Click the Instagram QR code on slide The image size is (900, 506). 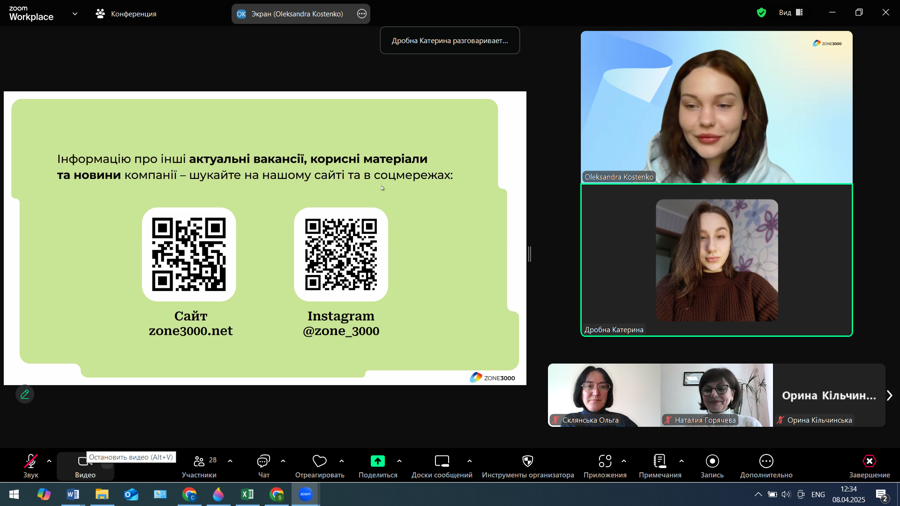[x=341, y=254]
